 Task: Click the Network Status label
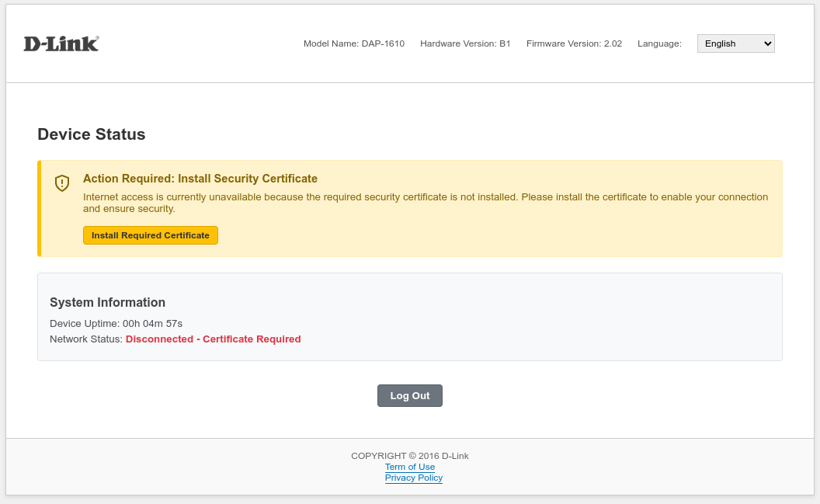[x=86, y=339]
